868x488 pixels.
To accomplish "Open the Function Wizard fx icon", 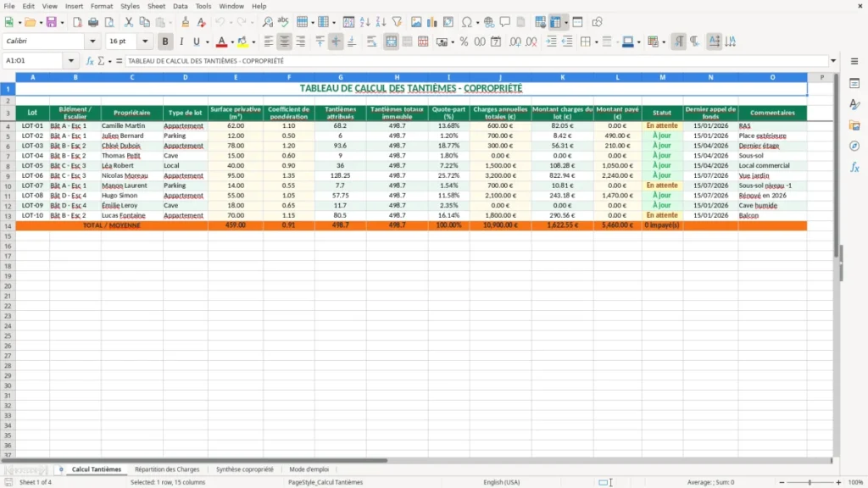I will (x=90, y=61).
